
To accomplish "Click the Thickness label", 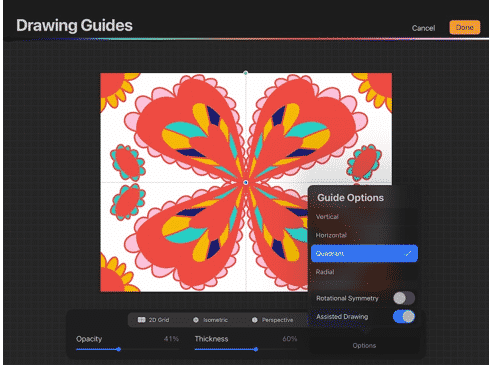I will (x=211, y=339).
